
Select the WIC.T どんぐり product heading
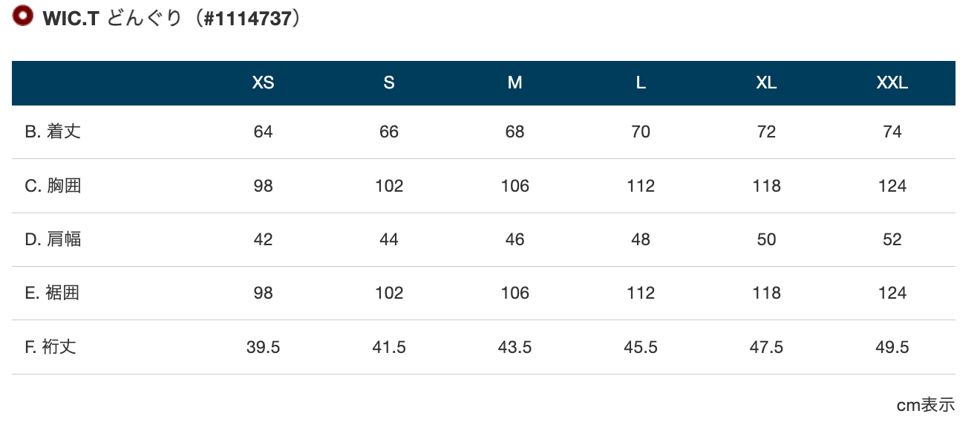pos(174,19)
